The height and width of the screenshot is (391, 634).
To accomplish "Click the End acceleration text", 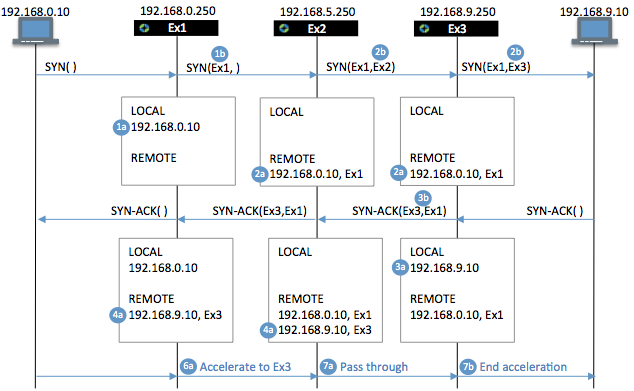I will click(523, 367).
